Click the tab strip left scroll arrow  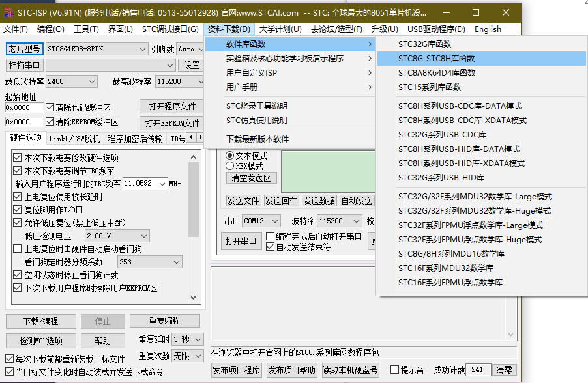[191, 137]
